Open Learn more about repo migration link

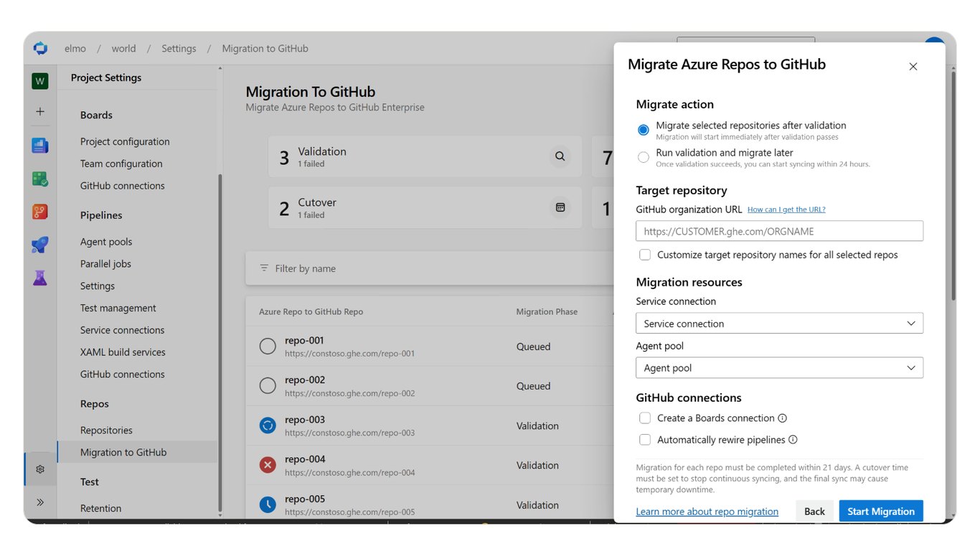coord(707,512)
